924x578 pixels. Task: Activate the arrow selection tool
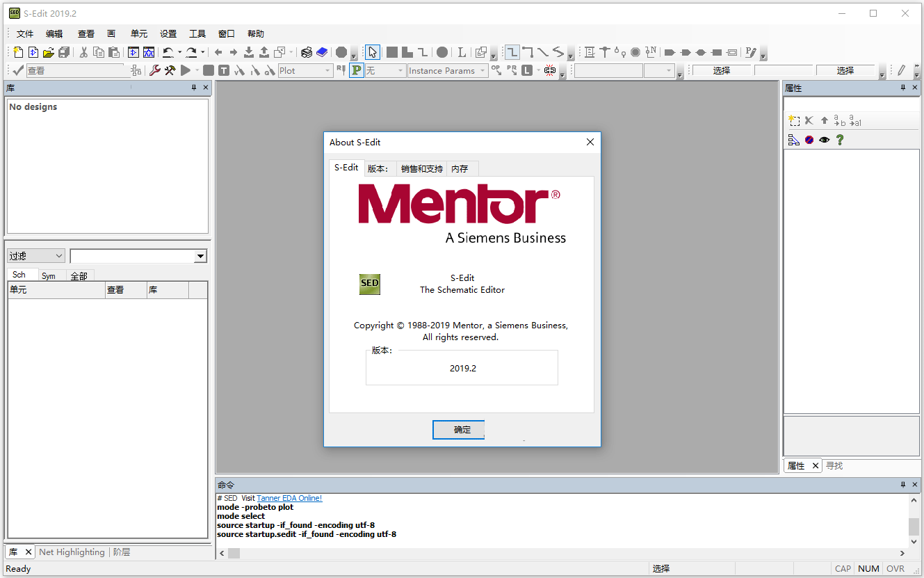[373, 52]
